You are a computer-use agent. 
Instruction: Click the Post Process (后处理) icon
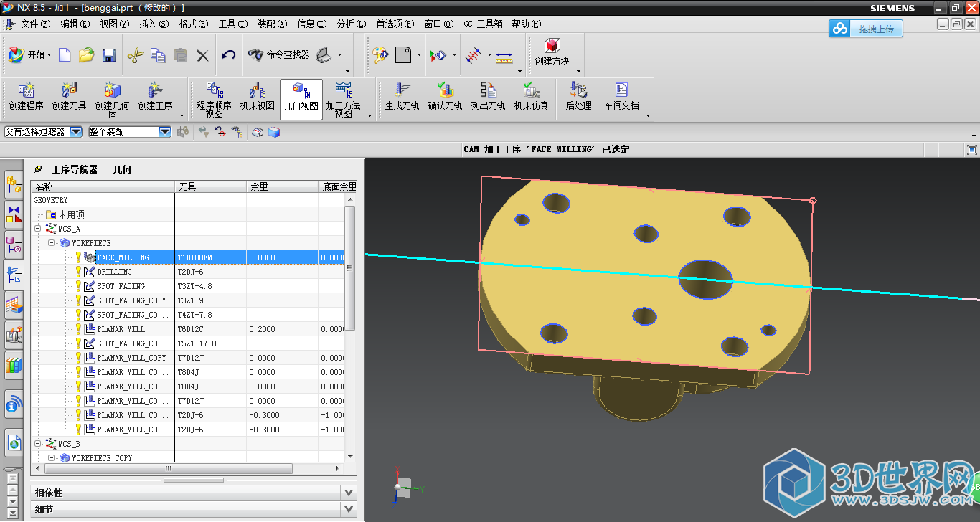point(578,98)
